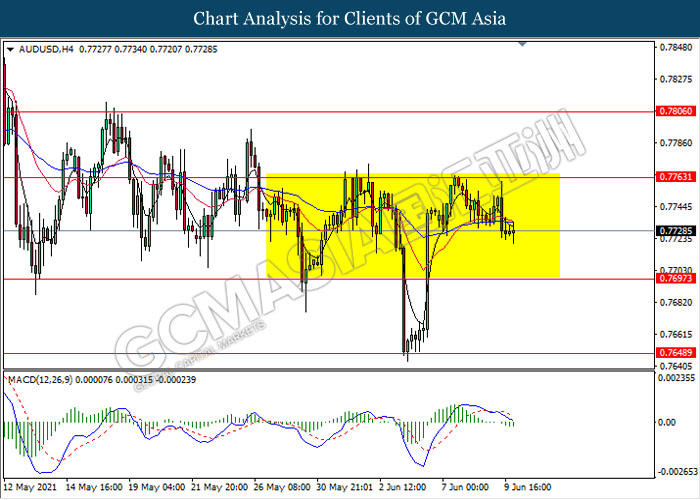Click the 0.00 level on MACD scale
Screen dimensions: 700x500
666,423
